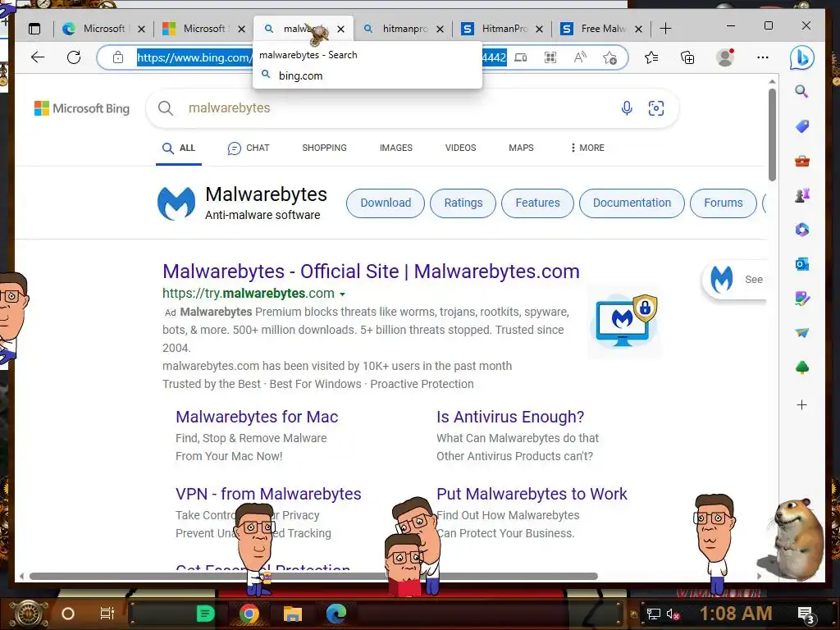Viewport: 840px width, 630px height.
Task: Select the CHAT results tab
Action: 249,148
